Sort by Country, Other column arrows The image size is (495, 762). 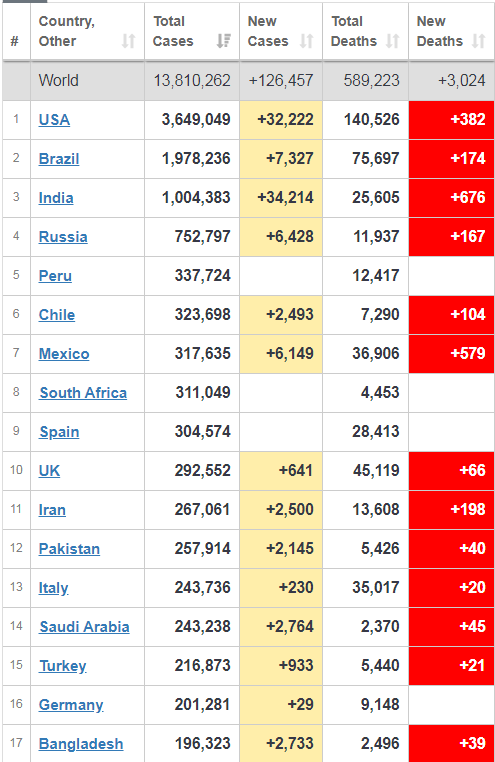128,41
